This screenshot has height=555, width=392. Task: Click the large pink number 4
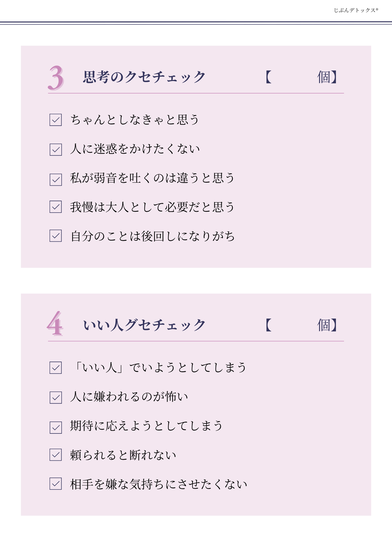(x=55, y=324)
